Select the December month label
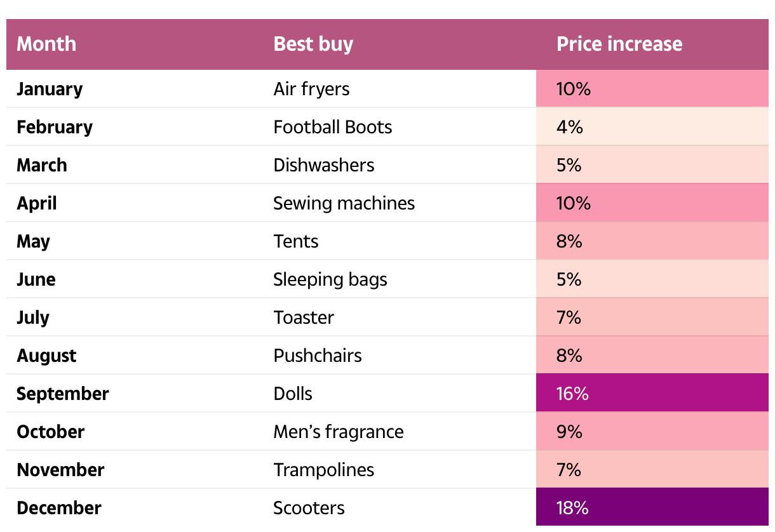The height and width of the screenshot is (532, 775). 58,508
